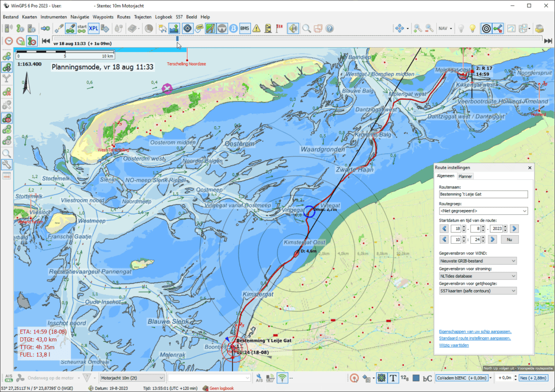555x392 pixels.
Task: Open the NAV mode dropdown
Action: pos(446,28)
